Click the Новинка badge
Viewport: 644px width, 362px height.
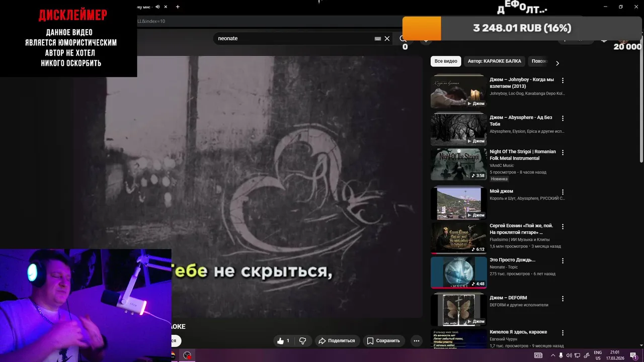[x=500, y=179]
